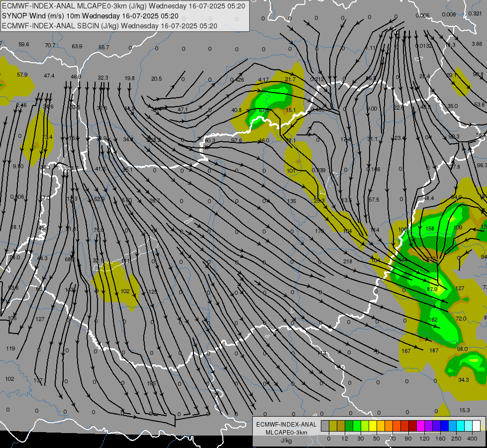Click the map value 218

348,261
